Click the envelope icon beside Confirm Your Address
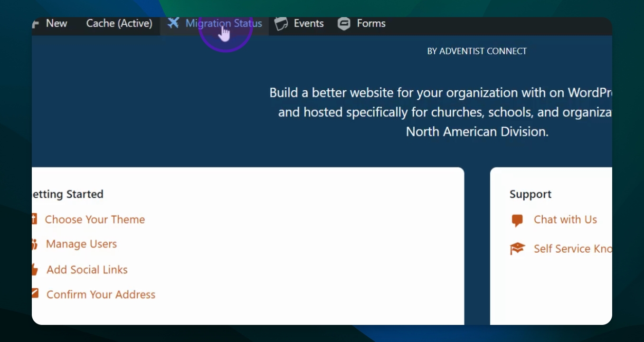This screenshot has width=644, height=342. point(35,294)
